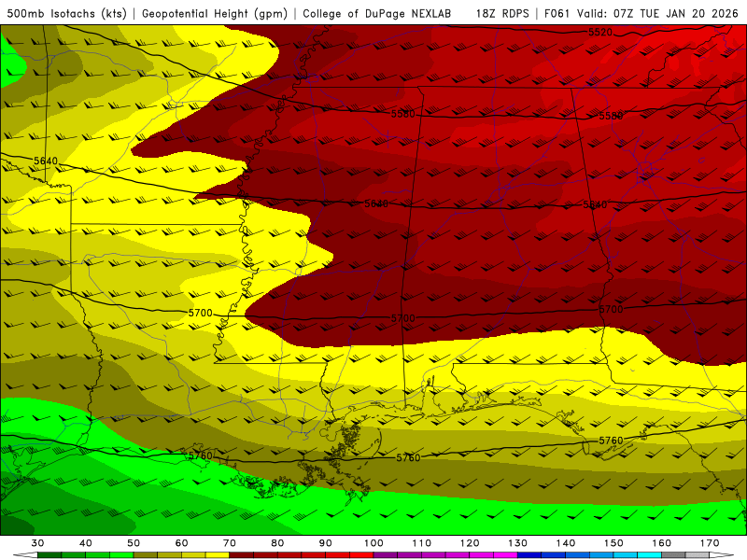Screen dimensions: 747x560
Task: Select the darkest green swatch starting at 30
Action: pyautogui.click(x=49, y=555)
